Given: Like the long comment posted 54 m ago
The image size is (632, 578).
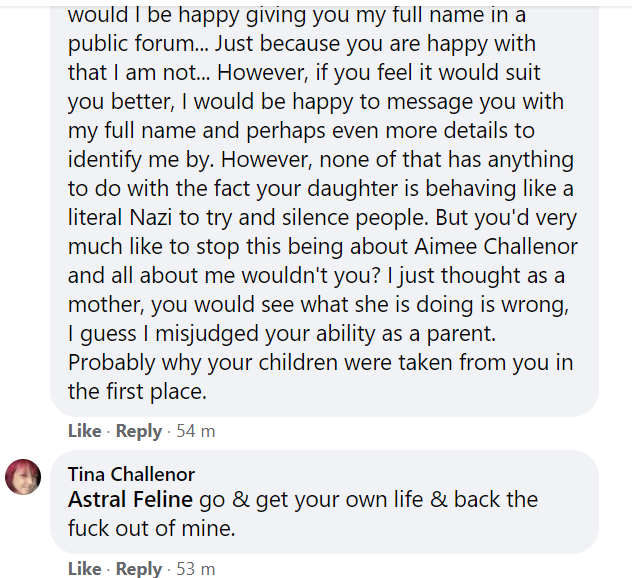Looking at the screenshot, I should [84, 431].
